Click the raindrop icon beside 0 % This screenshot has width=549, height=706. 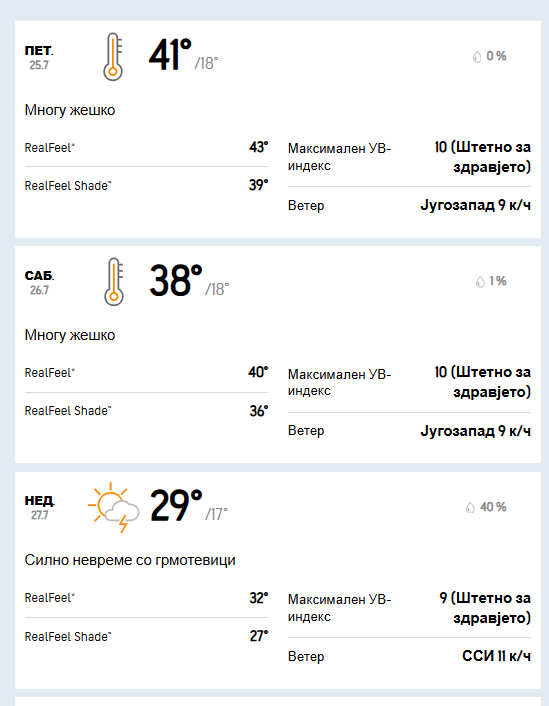(x=477, y=57)
